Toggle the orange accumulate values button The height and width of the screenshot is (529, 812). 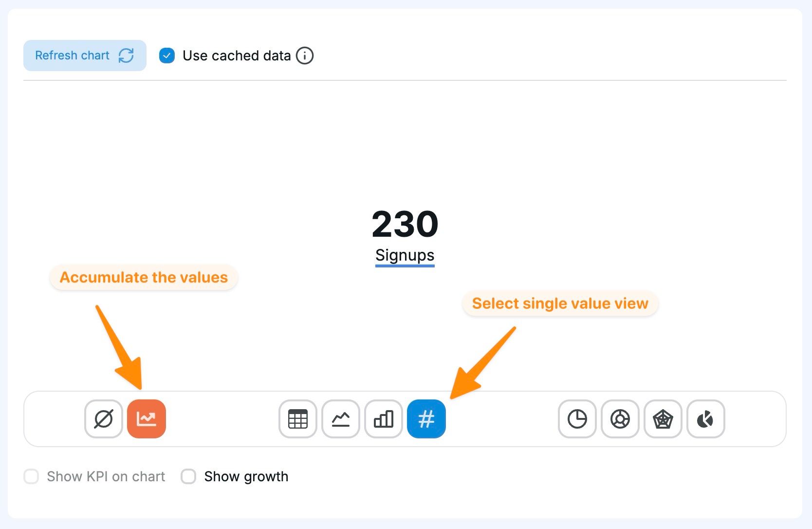tap(147, 419)
